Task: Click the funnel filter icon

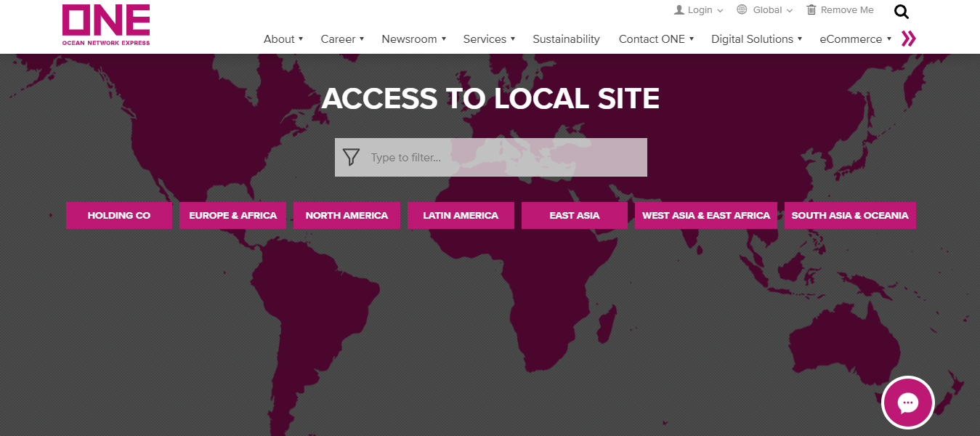Action: tap(351, 157)
